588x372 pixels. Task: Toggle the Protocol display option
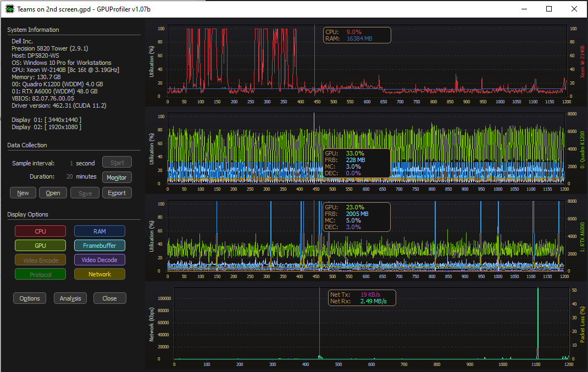click(41, 275)
